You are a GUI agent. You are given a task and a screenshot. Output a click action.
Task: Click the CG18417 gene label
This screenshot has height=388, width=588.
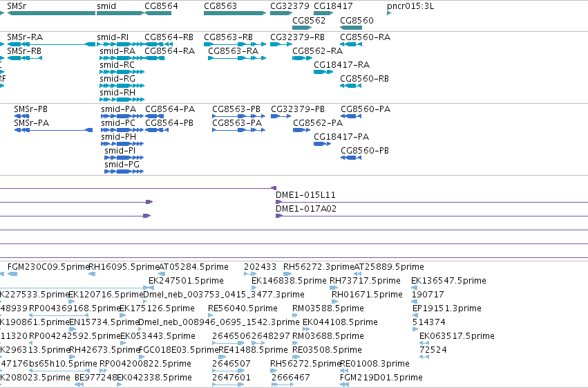tap(333, 6)
